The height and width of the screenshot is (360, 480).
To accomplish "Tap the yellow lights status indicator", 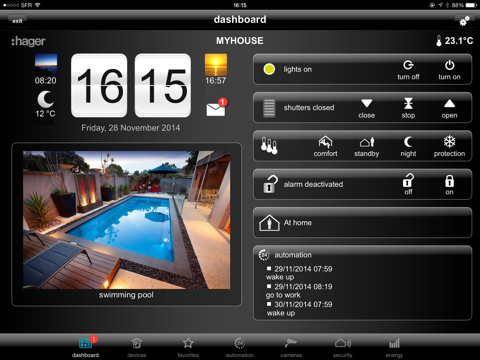I will click(x=269, y=69).
